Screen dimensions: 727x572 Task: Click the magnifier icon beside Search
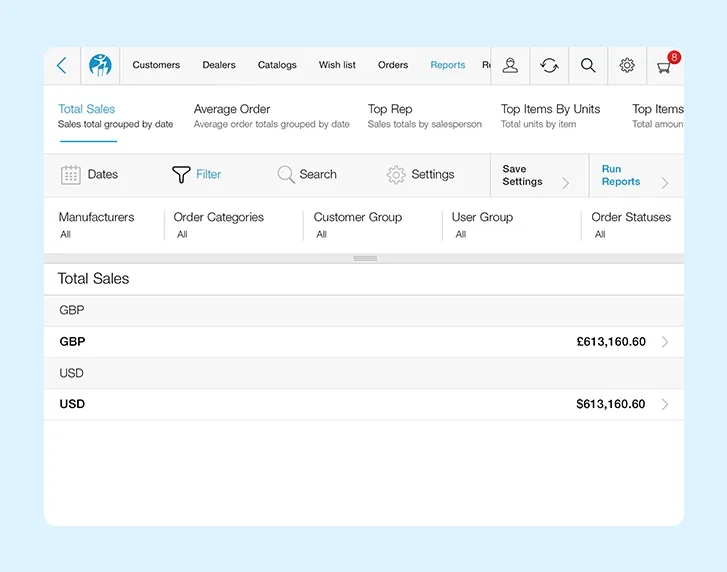[286, 175]
